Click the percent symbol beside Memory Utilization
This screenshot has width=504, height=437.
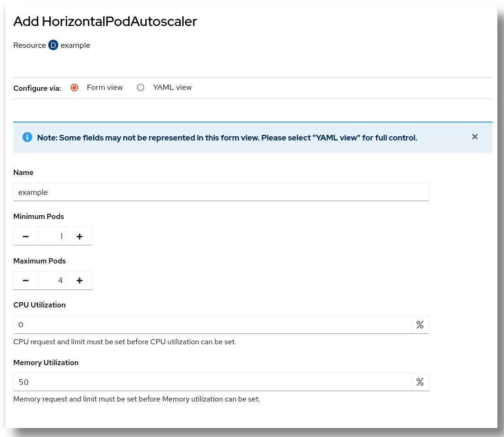coord(420,382)
